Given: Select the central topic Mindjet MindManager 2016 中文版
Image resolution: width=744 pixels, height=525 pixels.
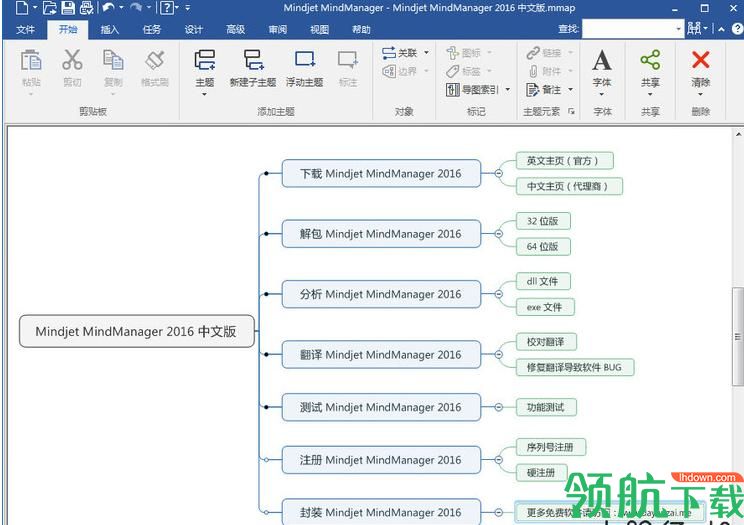Looking at the screenshot, I should click(137, 331).
